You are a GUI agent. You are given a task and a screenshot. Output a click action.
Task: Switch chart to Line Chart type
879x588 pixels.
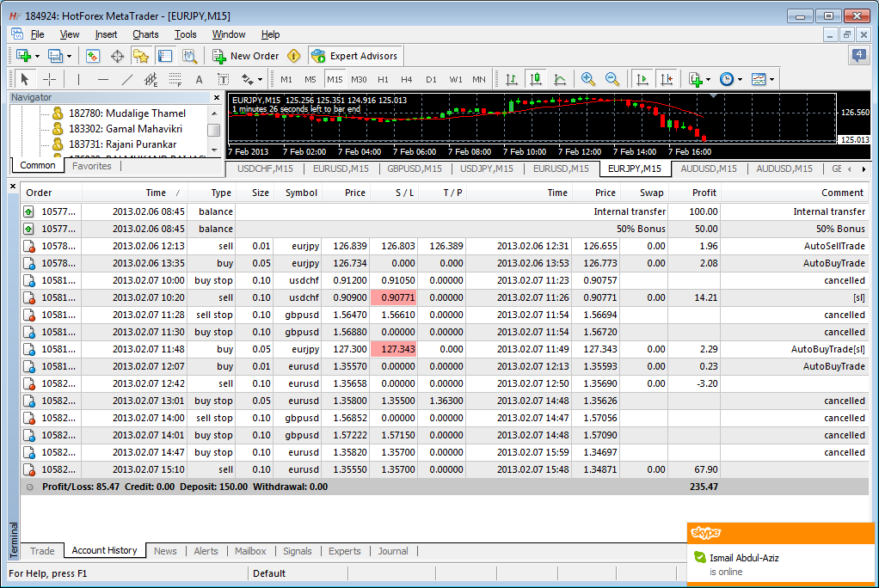559,79
